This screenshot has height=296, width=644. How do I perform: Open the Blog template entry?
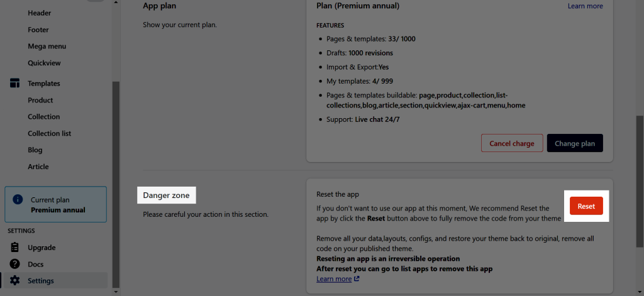pyautogui.click(x=35, y=150)
